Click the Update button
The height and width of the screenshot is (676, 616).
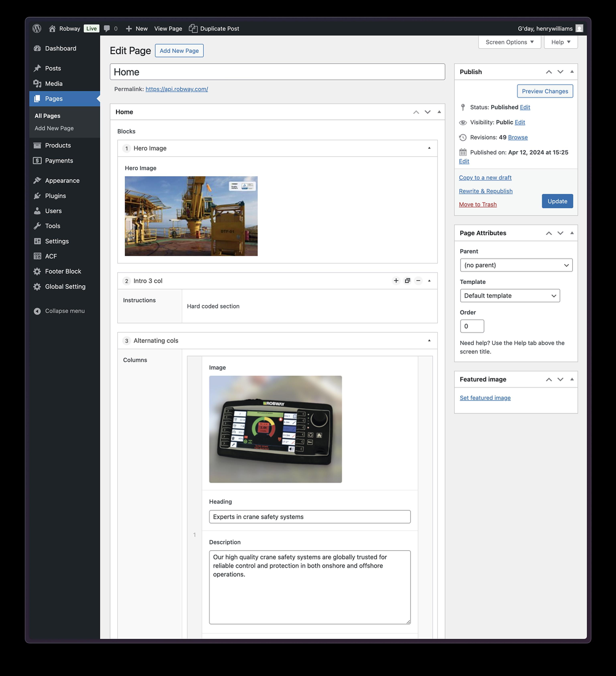point(557,201)
